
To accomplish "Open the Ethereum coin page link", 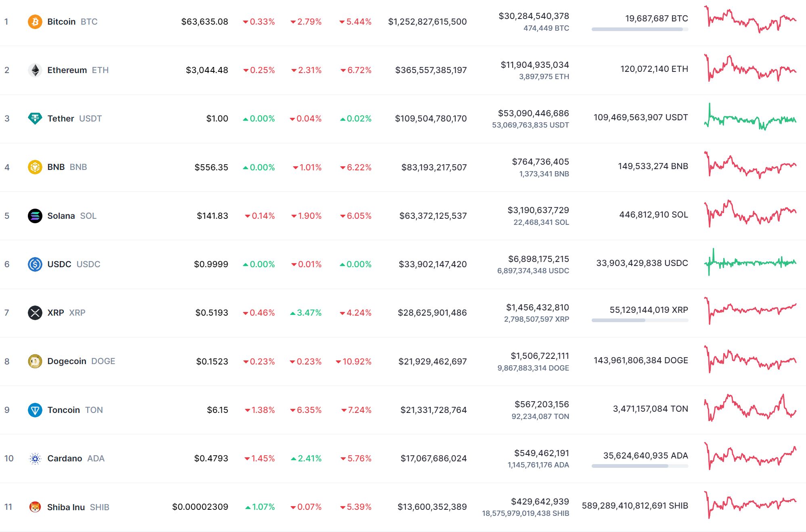I will click(67, 70).
